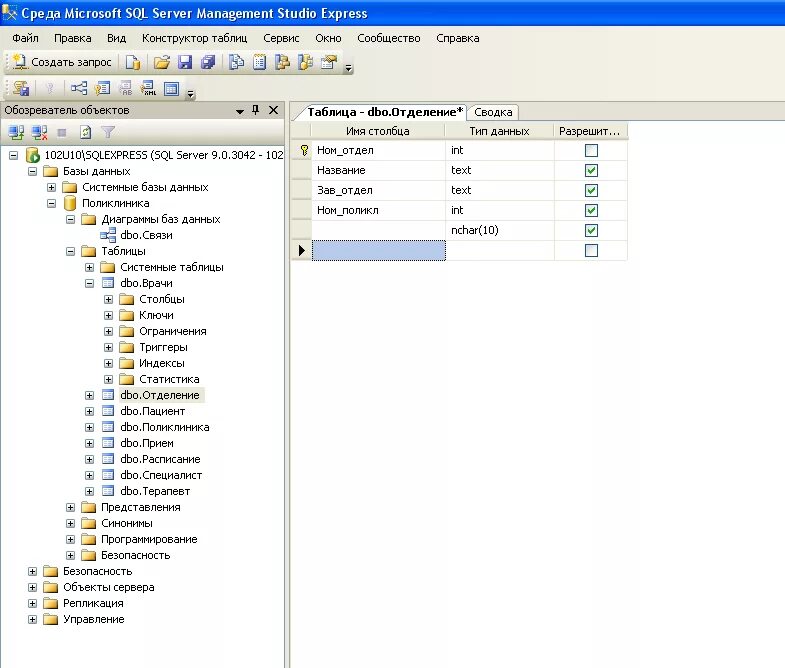Toggle allow nulls for nchar(10) row
Image resolution: width=785 pixels, height=668 pixels.
point(591,230)
